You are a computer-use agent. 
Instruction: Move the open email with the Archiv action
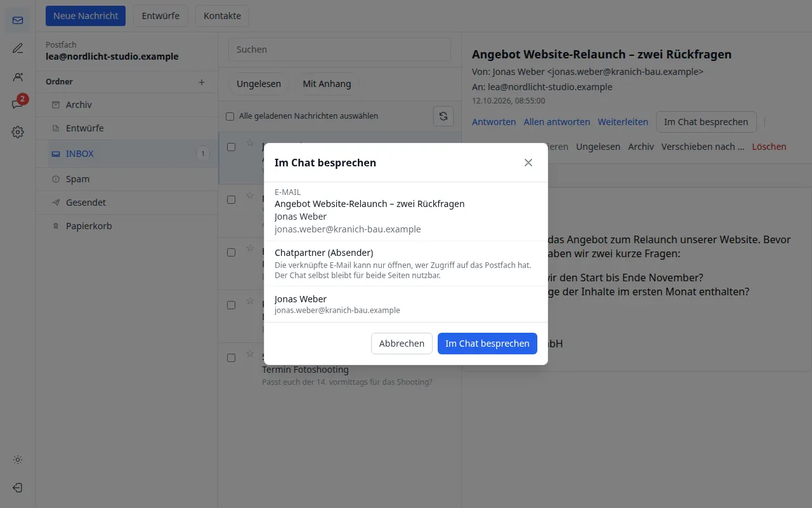click(x=641, y=147)
